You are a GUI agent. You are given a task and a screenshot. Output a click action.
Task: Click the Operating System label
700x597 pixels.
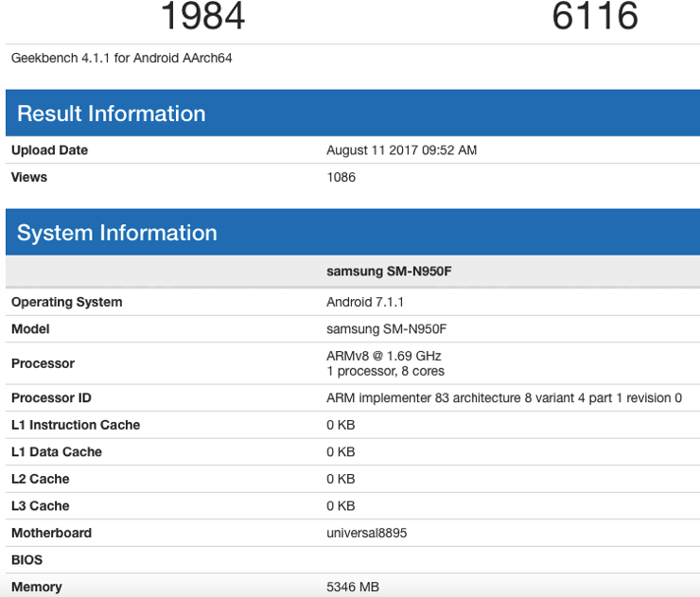pos(66,302)
